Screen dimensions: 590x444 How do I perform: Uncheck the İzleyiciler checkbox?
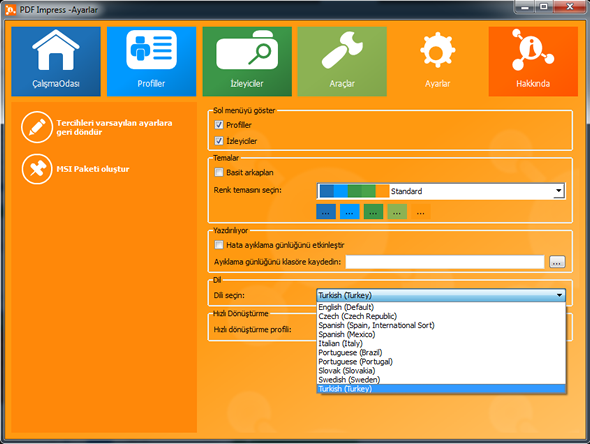click(219, 141)
